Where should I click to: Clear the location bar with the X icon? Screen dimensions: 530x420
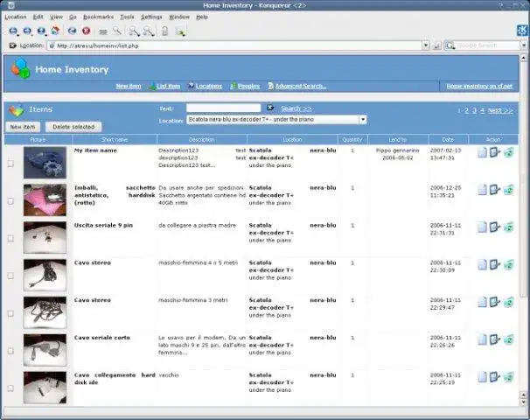pos(12,45)
